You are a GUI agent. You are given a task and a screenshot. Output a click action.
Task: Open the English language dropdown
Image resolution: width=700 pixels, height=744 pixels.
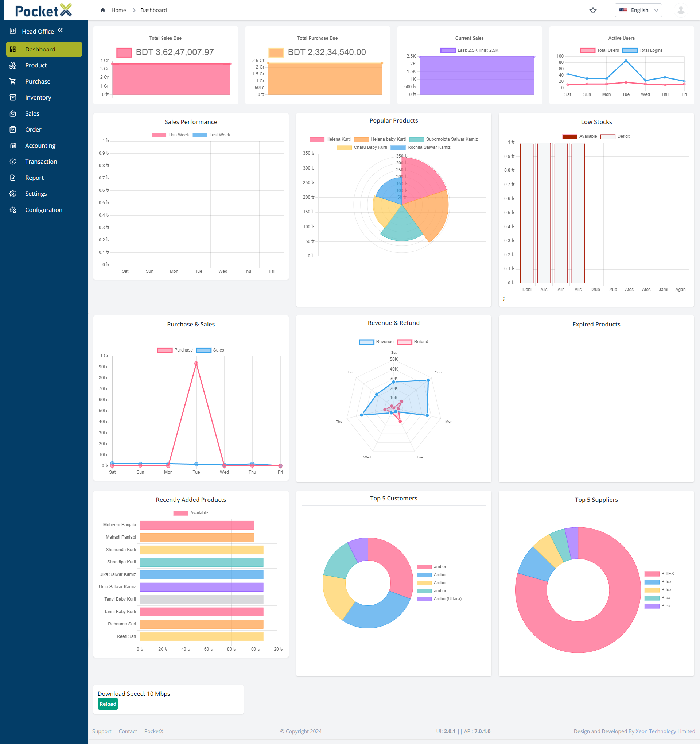point(638,11)
